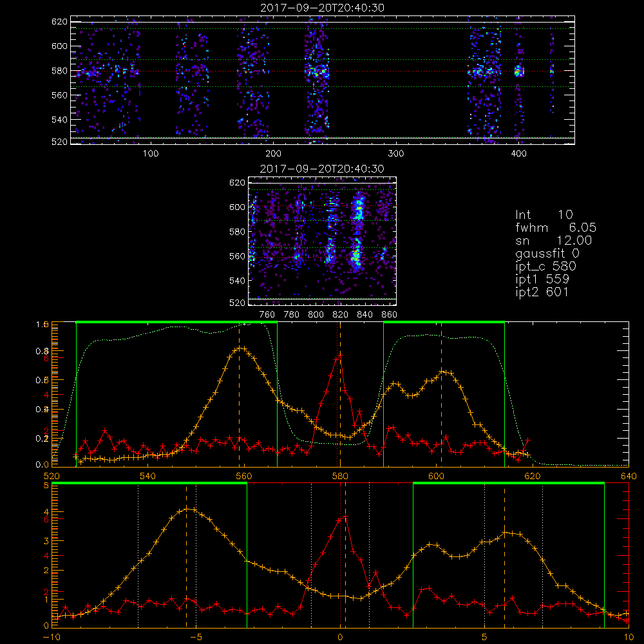
Task: Click x-axis label 600 of upper profile plot
Action: click(x=436, y=477)
